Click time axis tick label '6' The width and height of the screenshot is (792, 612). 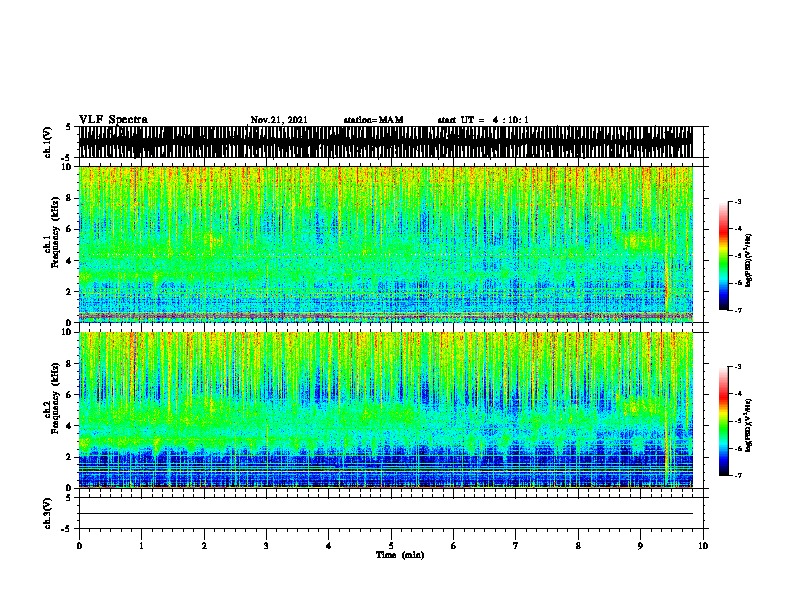click(x=454, y=545)
